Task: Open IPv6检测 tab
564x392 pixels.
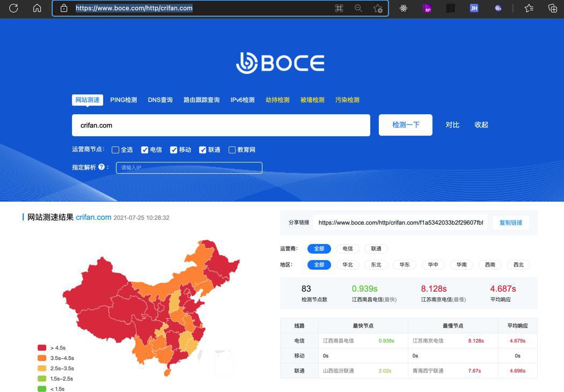Action: pos(243,100)
